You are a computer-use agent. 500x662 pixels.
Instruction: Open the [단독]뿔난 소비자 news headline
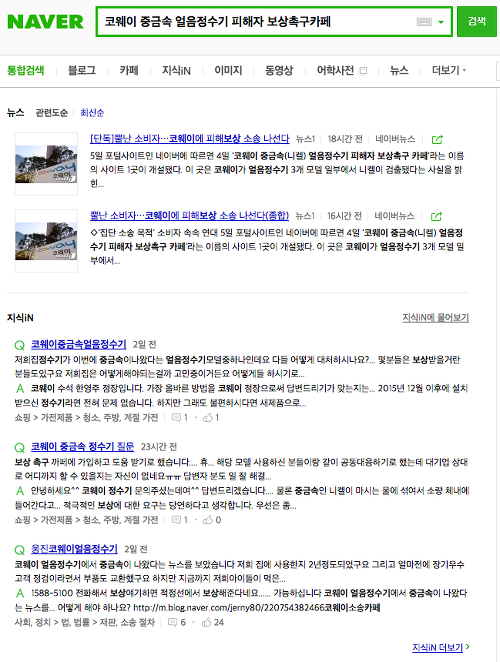190,138
